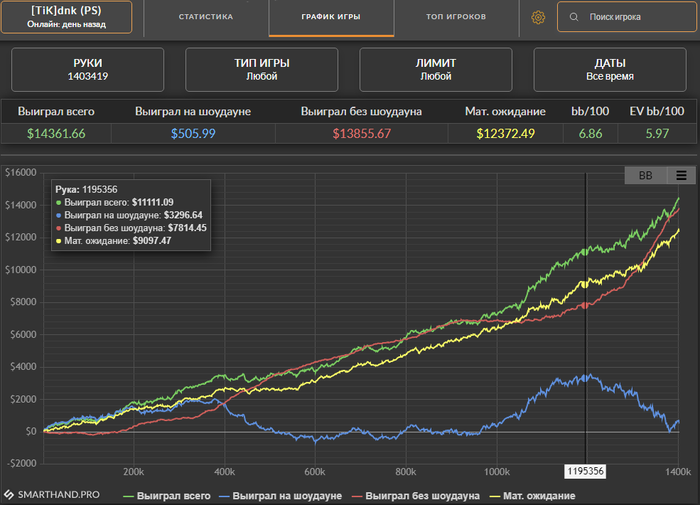Switch to the 'Статистика' tab
This screenshot has height=505, width=700.
[206, 17]
